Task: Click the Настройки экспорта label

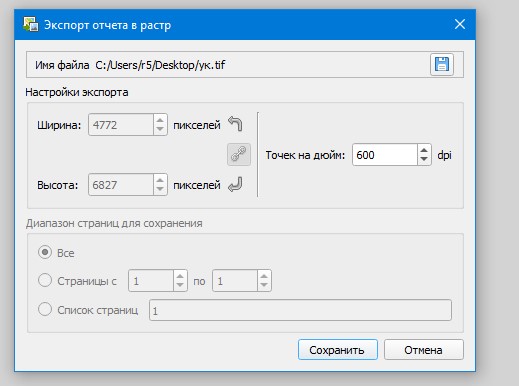Action: coord(77,92)
